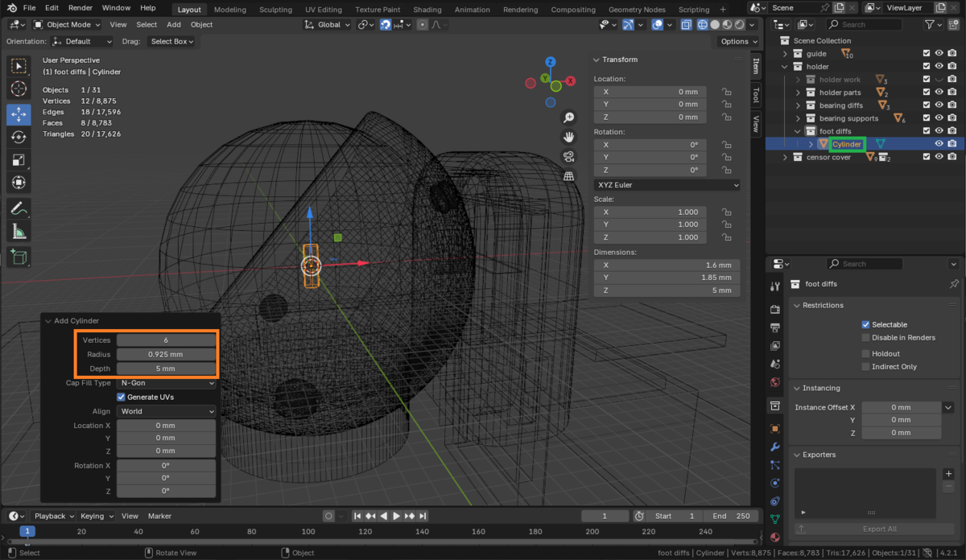This screenshot has width=966, height=560.
Task: Disable Generate UVs checkbox
Action: [122, 397]
